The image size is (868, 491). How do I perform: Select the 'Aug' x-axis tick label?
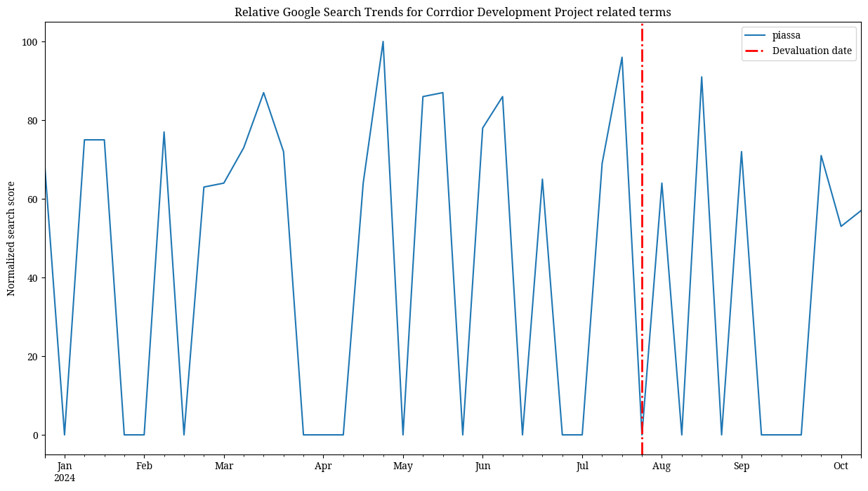point(662,466)
